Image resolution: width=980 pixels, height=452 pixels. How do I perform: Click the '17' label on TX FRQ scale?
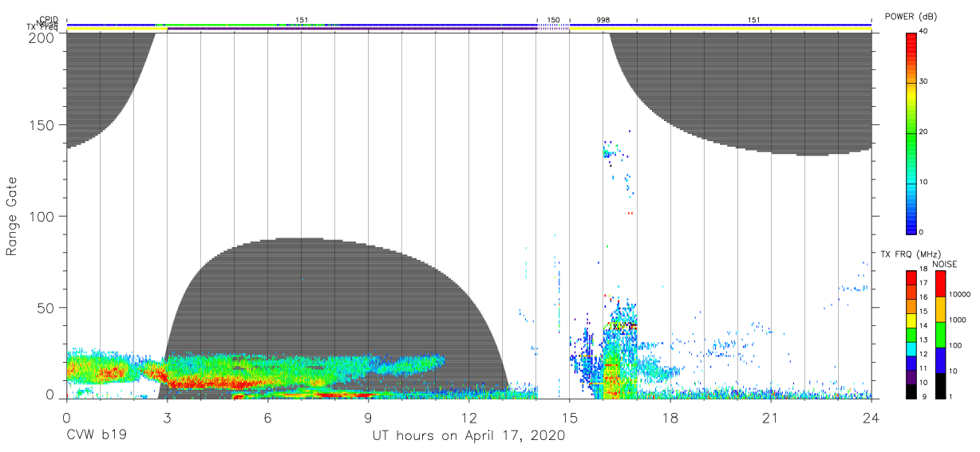click(x=923, y=285)
